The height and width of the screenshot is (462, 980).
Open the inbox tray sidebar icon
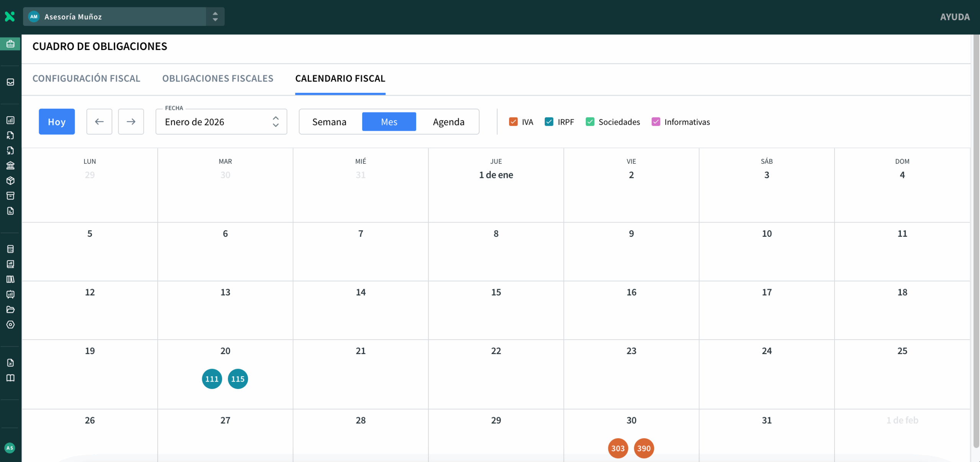[10, 82]
